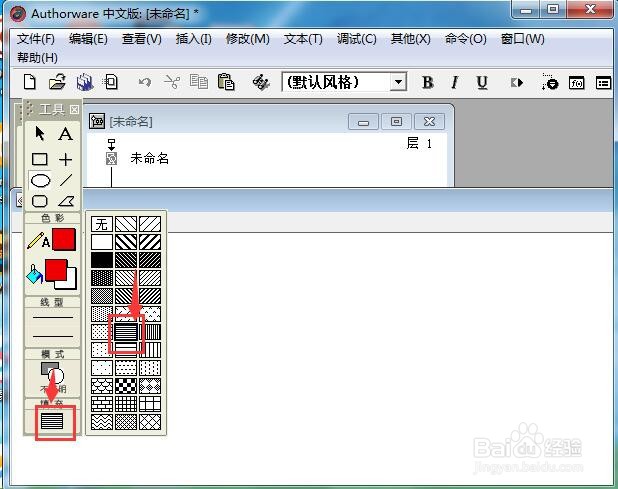Choose the checkerboard fill pattern

126,386
